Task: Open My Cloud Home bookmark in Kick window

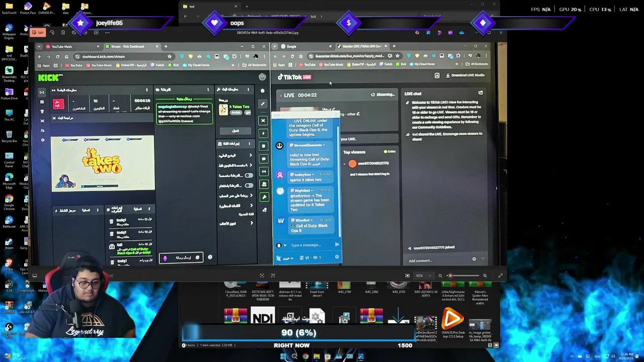Action: click(x=195, y=65)
